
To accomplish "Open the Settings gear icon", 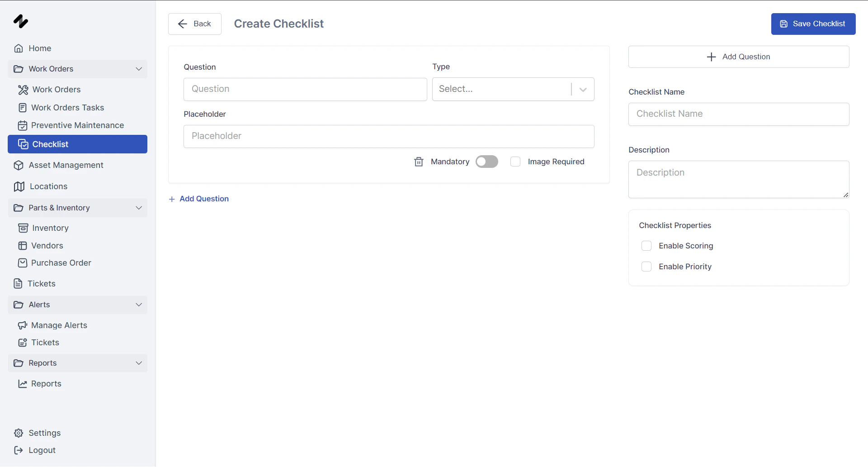I will click(18, 433).
